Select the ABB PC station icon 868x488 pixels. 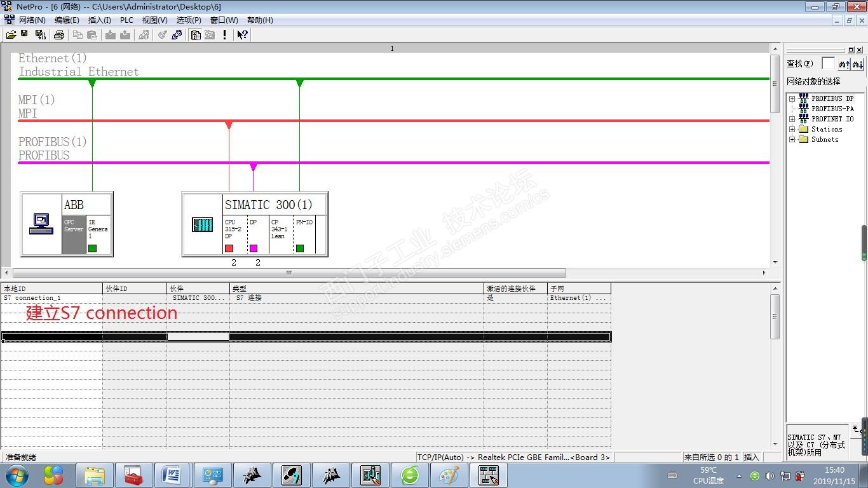coord(41,224)
